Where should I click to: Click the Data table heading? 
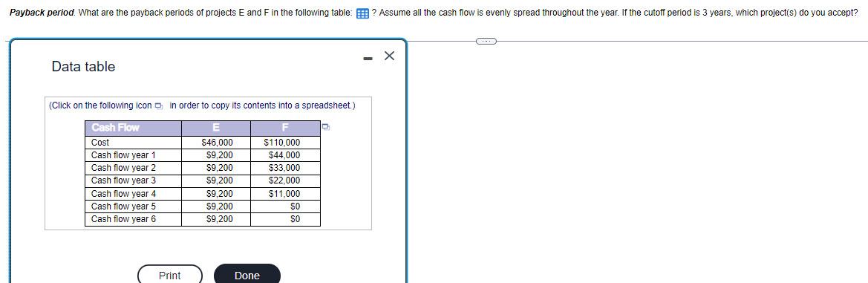84,66
